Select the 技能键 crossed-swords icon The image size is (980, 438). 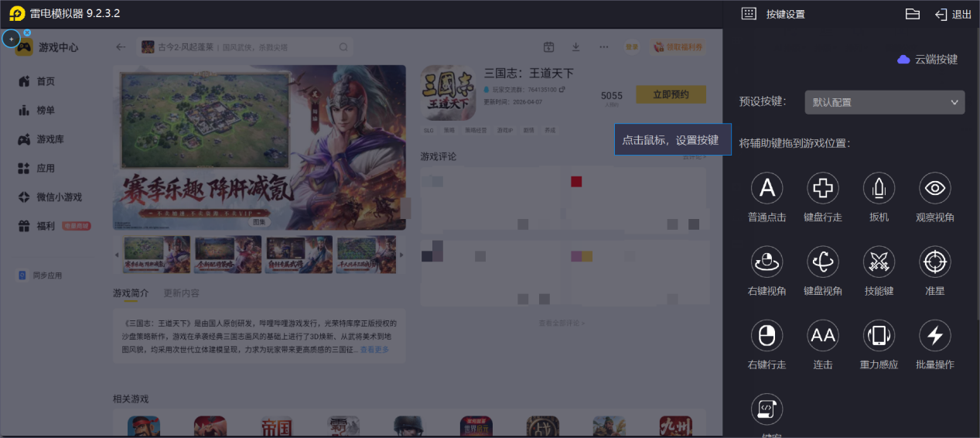879,262
